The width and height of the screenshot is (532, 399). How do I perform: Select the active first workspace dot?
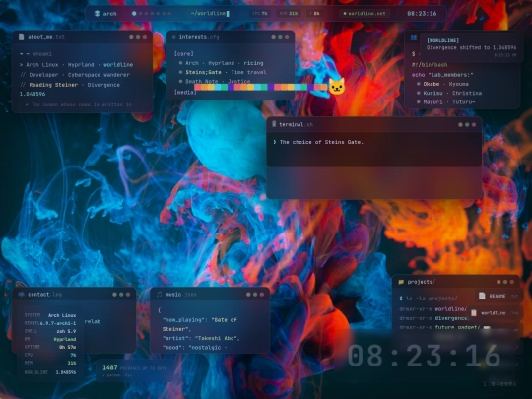coord(134,13)
